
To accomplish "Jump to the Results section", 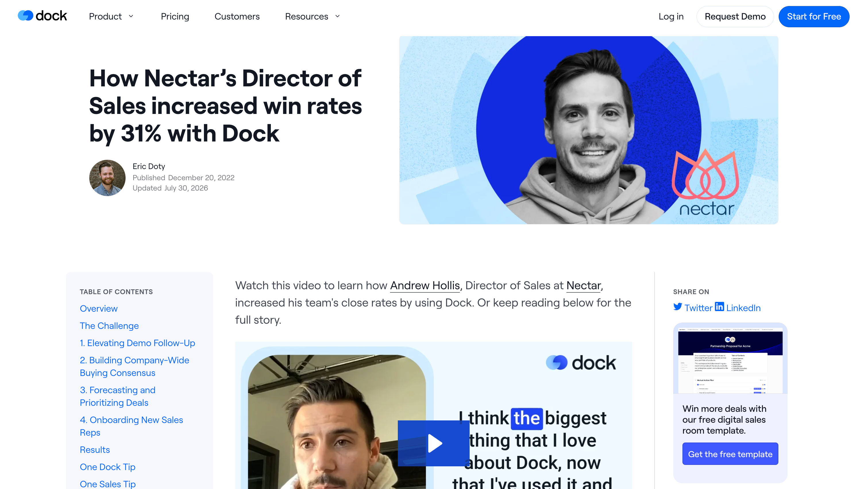I will [x=95, y=449].
